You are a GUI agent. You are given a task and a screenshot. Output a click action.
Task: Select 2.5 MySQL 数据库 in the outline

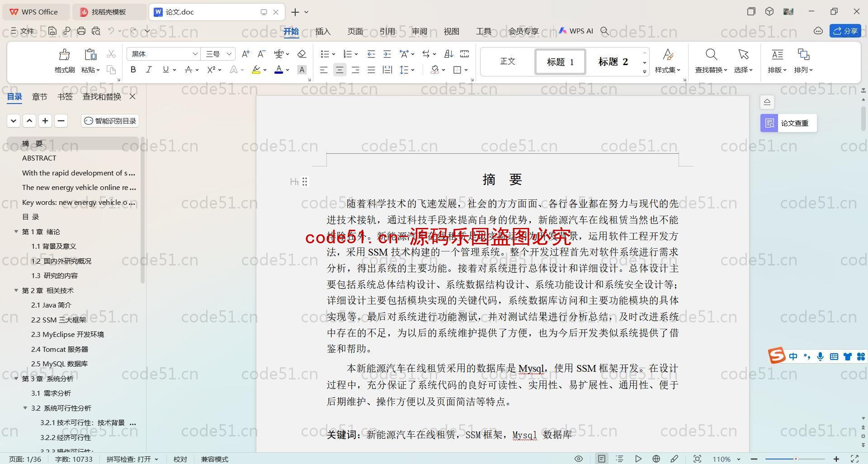[x=59, y=364]
